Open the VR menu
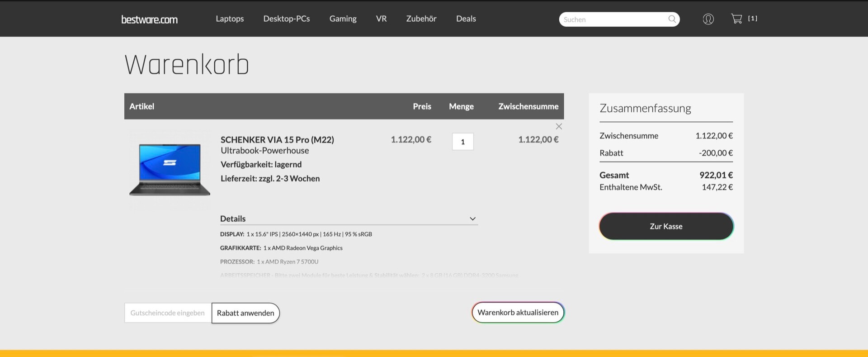The image size is (868, 357). [381, 19]
